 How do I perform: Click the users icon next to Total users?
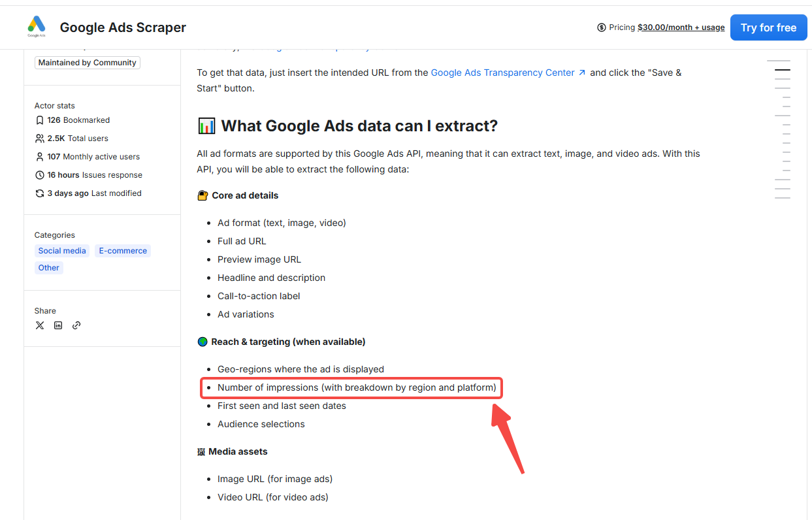point(39,138)
